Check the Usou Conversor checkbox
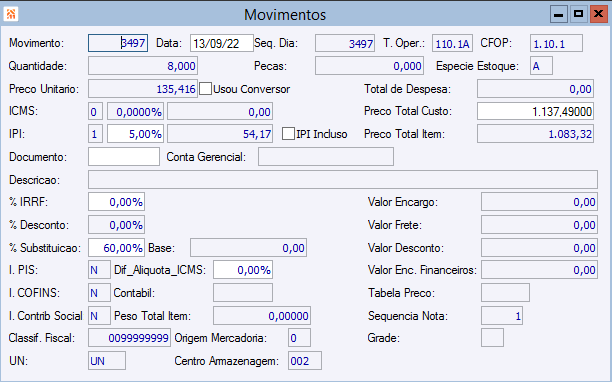This screenshot has height=382, width=612. (205, 89)
